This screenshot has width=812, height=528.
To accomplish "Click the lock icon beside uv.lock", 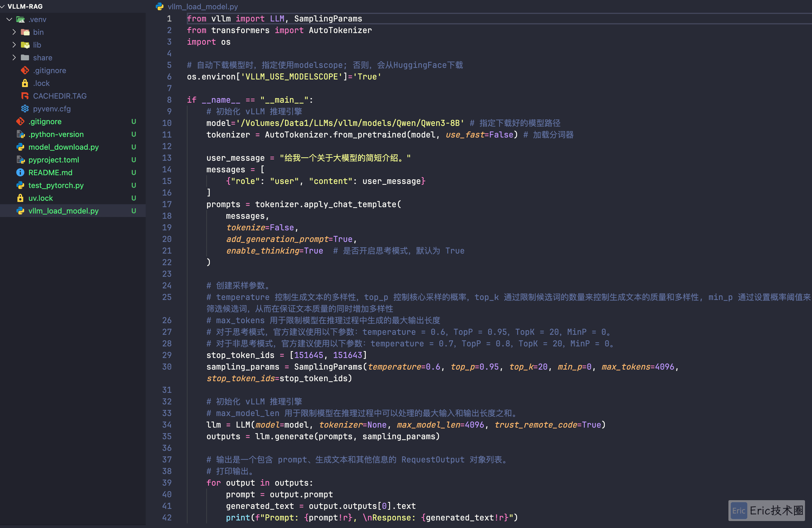I will (x=21, y=198).
